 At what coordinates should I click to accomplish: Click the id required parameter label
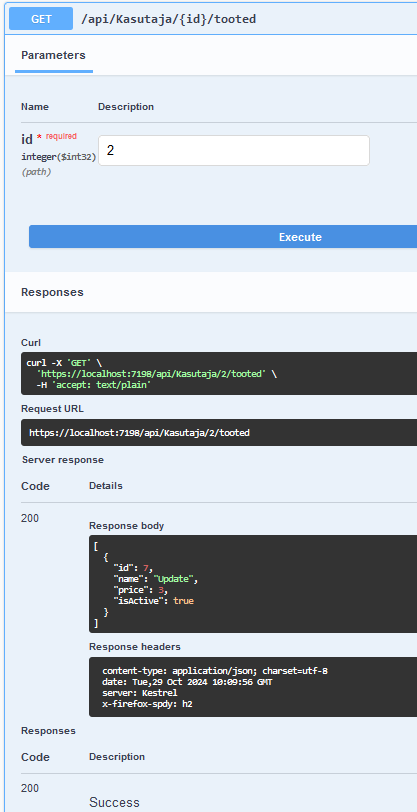point(49,138)
